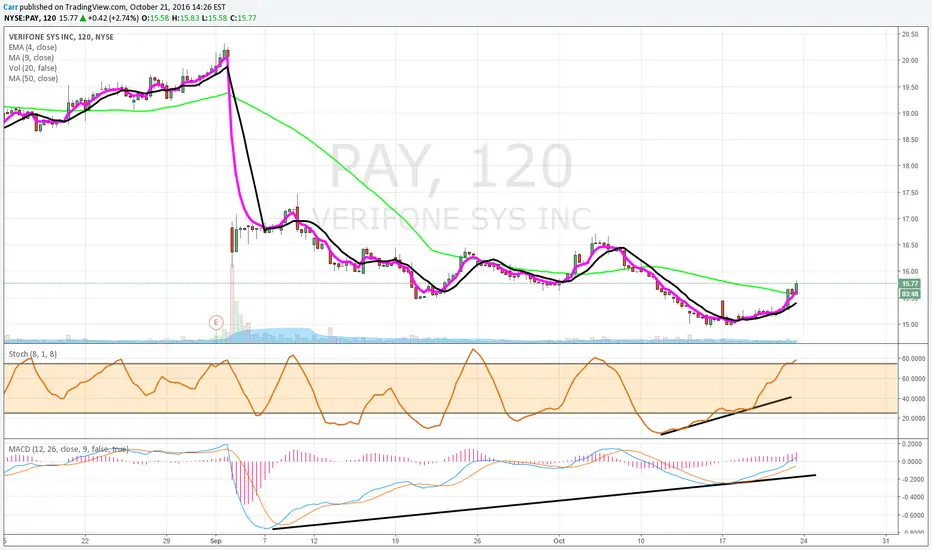This screenshot has width=932, height=550.
Task: Click the 18.00 price axis label
Action: (910, 166)
